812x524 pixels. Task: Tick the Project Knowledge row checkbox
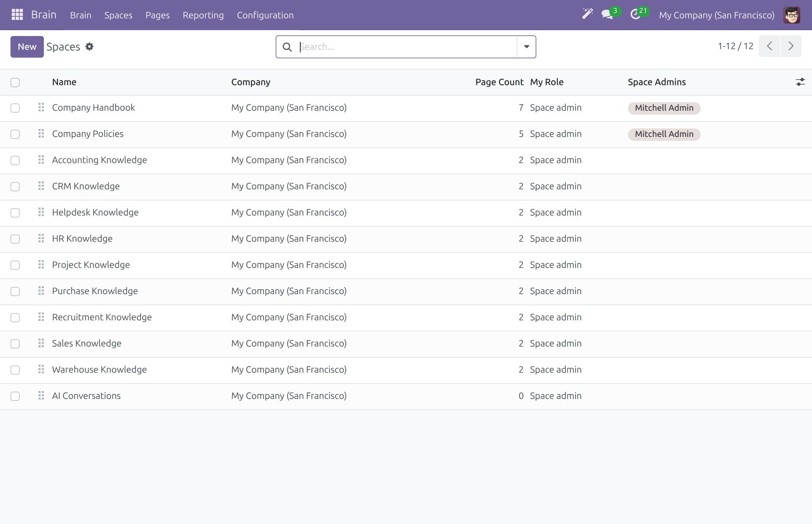point(15,265)
